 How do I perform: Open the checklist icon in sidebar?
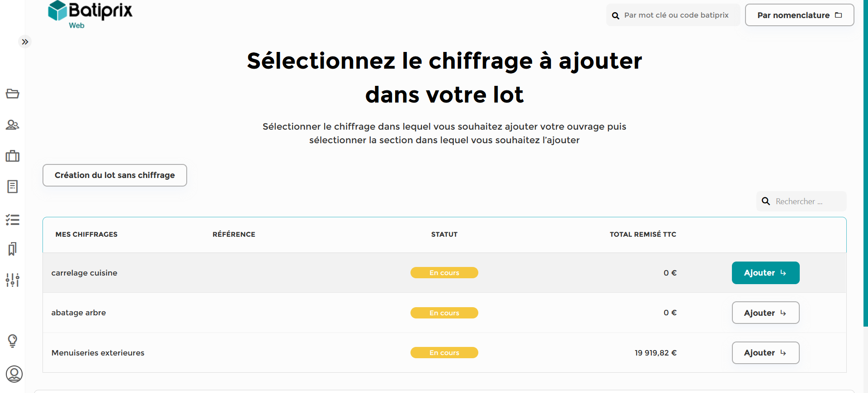click(13, 220)
